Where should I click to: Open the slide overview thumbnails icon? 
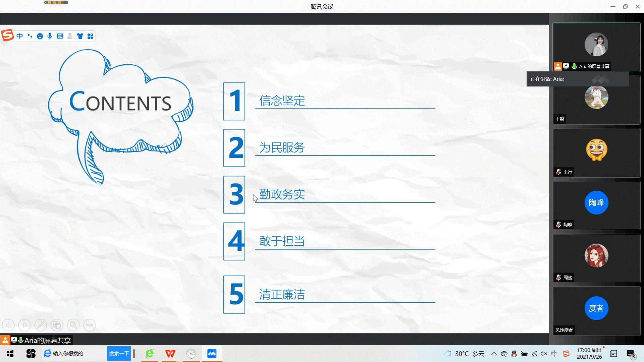(x=57, y=325)
